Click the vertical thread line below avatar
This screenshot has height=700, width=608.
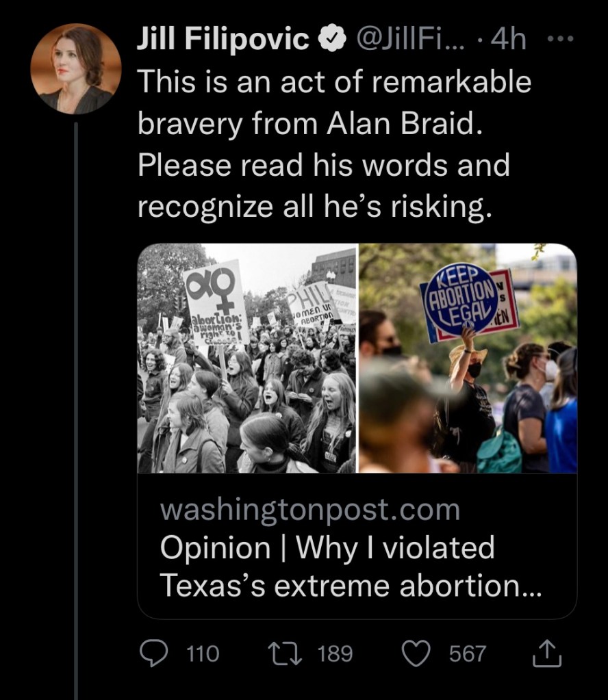[x=76, y=411]
